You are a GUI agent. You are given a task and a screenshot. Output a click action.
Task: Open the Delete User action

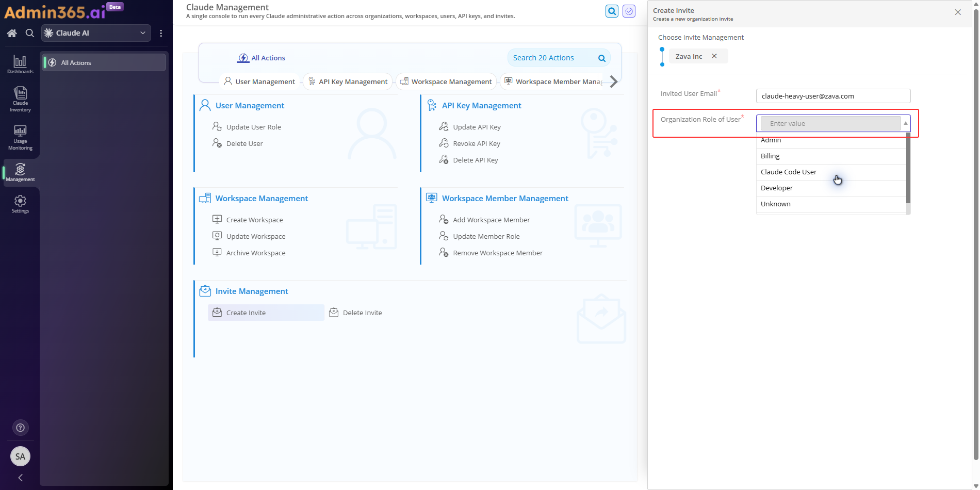238,143
